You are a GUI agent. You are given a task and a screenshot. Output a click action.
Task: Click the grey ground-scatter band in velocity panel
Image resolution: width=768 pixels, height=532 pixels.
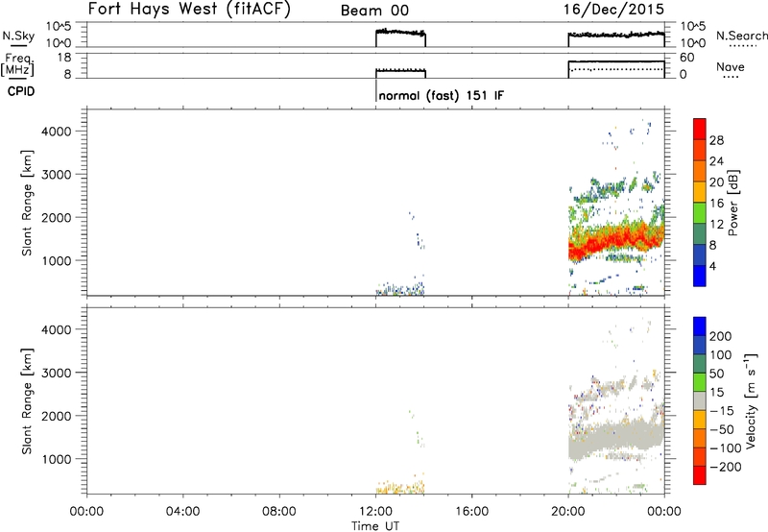pyautogui.click(x=614, y=439)
